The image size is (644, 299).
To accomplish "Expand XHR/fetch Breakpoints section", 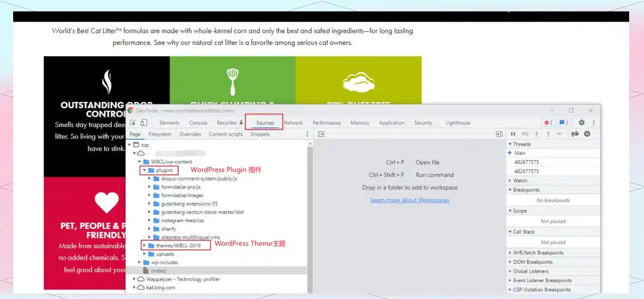I will tap(553, 253).
